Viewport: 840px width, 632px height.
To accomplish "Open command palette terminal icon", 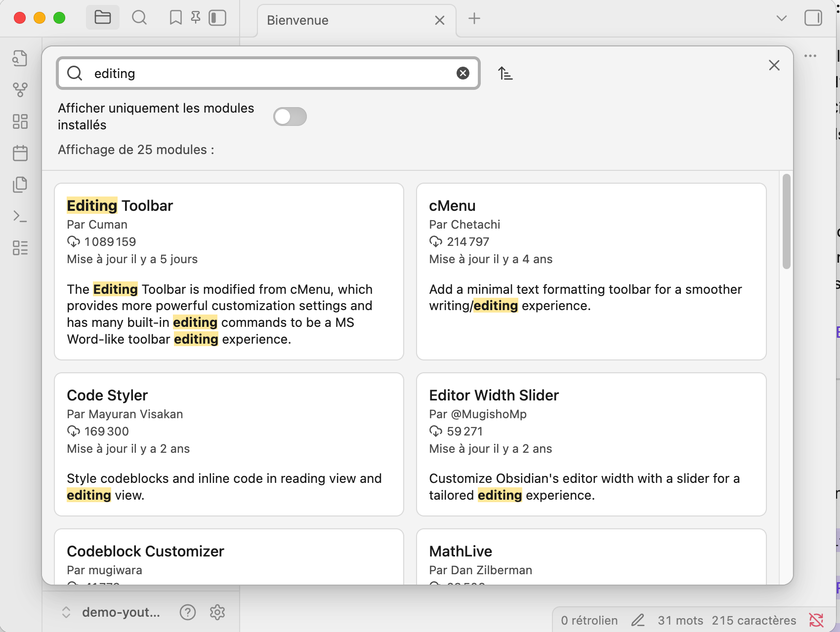I will click(20, 216).
